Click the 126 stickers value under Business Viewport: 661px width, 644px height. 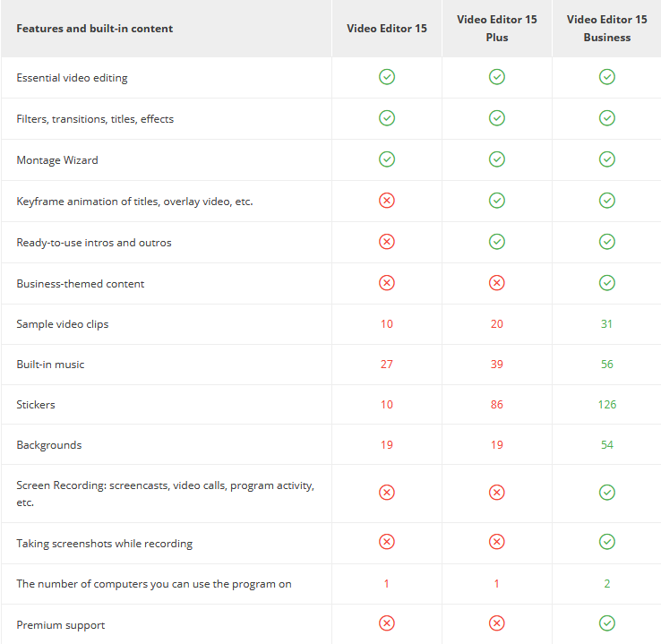pyautogui.click(x=606, y=405)
